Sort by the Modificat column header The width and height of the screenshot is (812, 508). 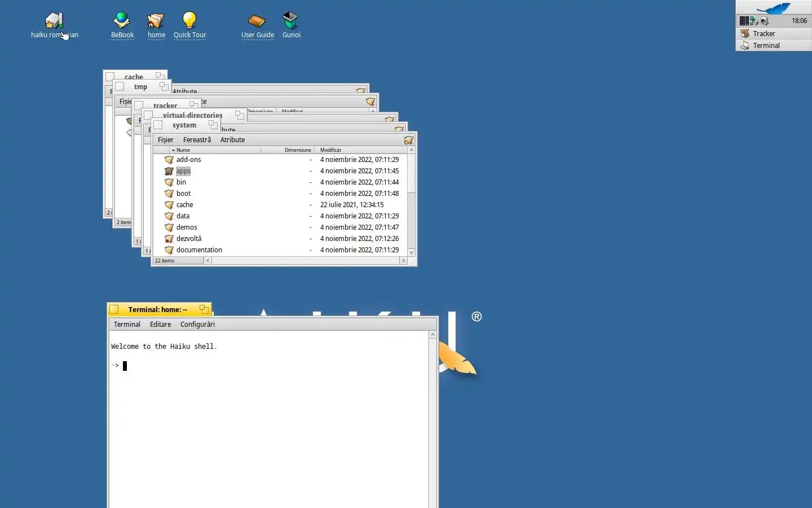361,150
